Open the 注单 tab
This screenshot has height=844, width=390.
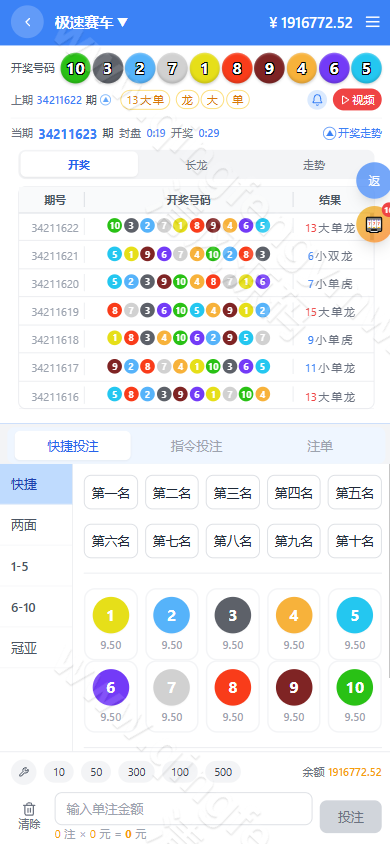(x=320, y=446)
